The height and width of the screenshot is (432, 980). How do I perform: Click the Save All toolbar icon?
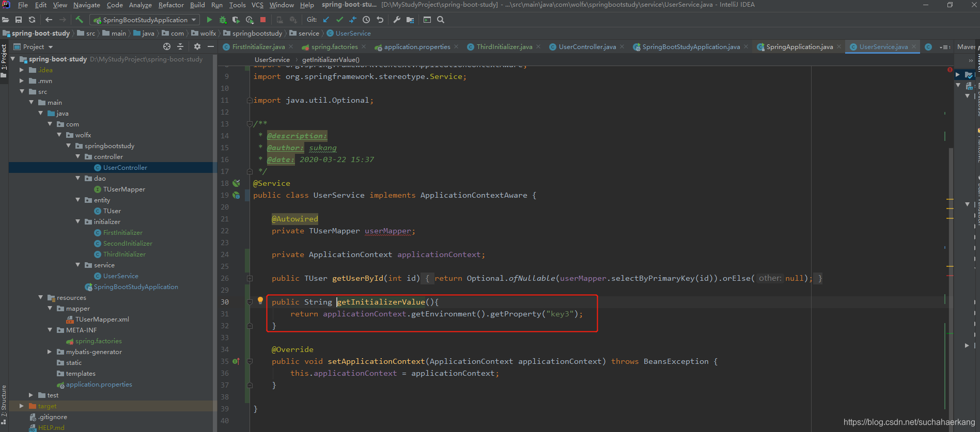(19, 20)
